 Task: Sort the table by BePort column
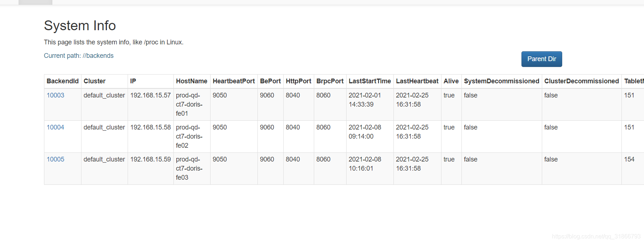click(270, 81)
